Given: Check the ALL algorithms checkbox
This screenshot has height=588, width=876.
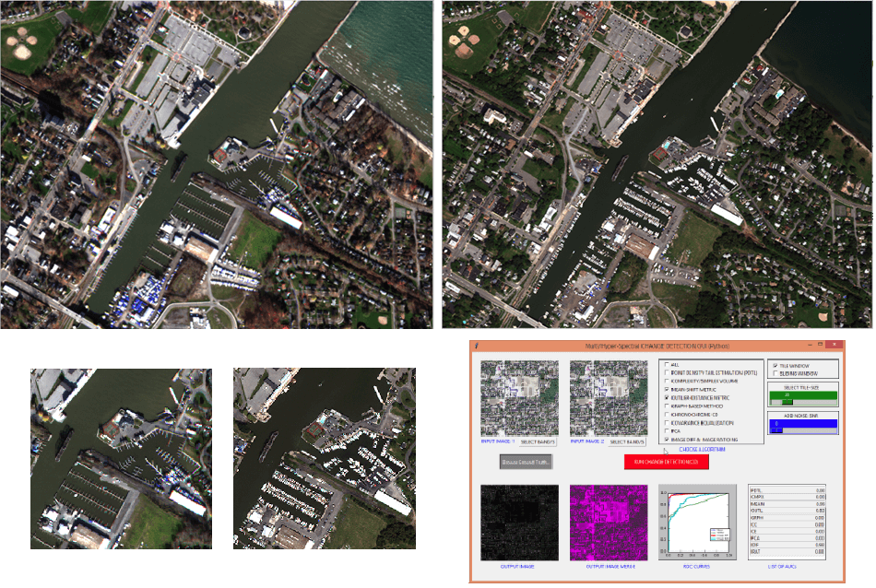Looking at the screenshot, I should 668,365.
